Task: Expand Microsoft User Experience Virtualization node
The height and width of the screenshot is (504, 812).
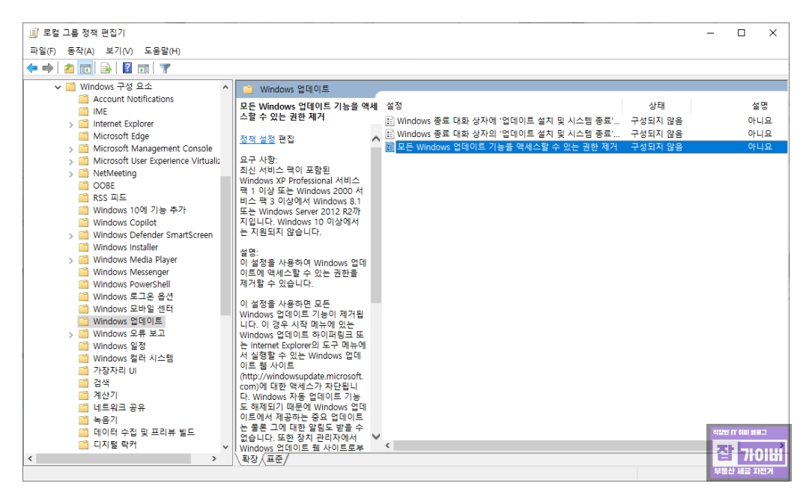Action: [x=71, y=162]
